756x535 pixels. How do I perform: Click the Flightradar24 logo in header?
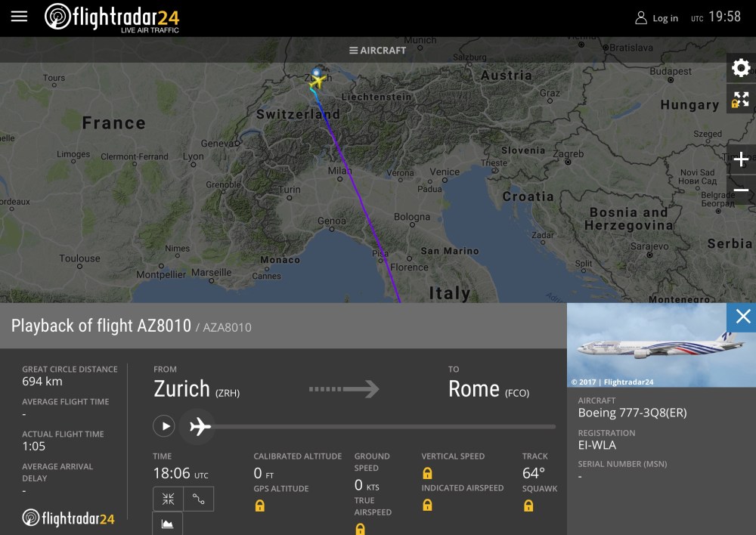click(112, 17)
